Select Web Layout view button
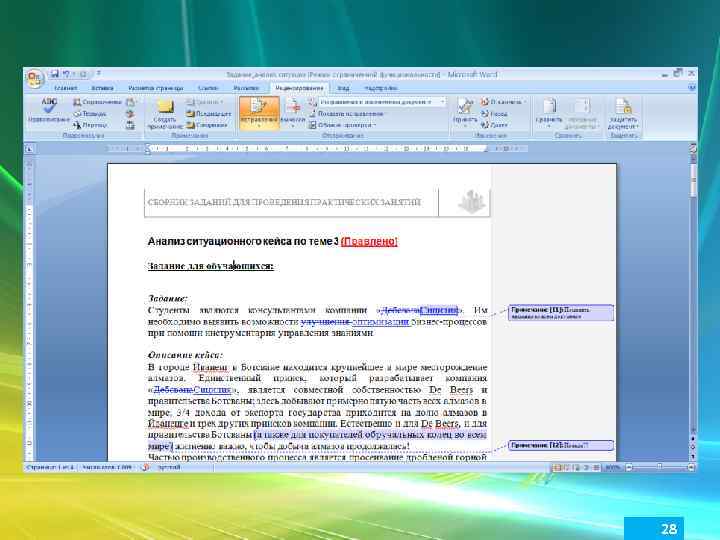The image size is (720, 540). (576, 467)
